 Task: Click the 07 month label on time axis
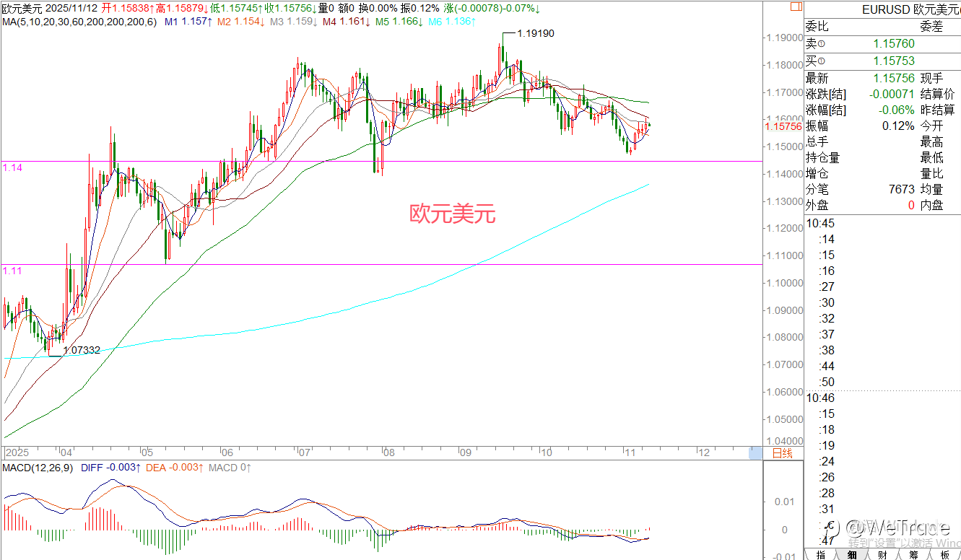(x=304, y=453)
